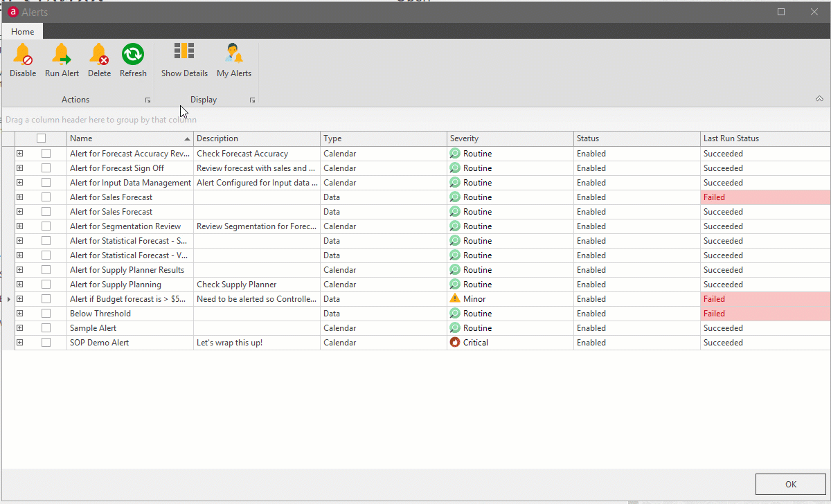
Task: Open the Display group dialog launcher
Action: pyautogui.click(x=252, y=100)
